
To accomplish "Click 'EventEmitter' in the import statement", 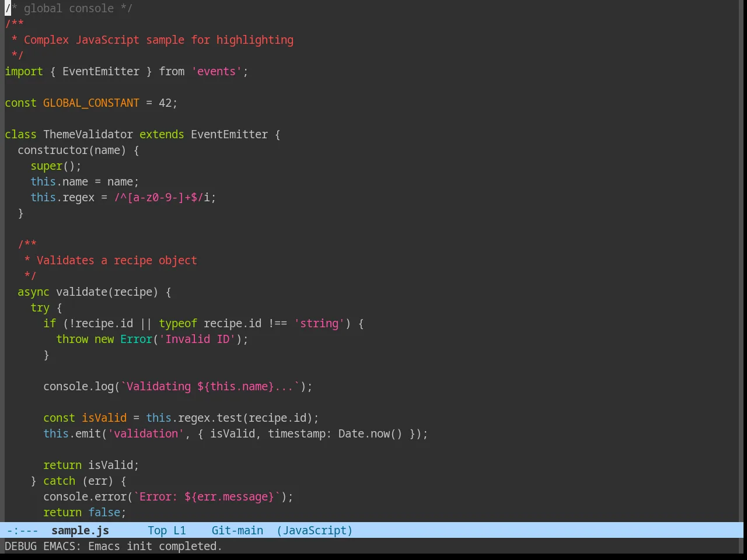I will (x=101, y=71).
